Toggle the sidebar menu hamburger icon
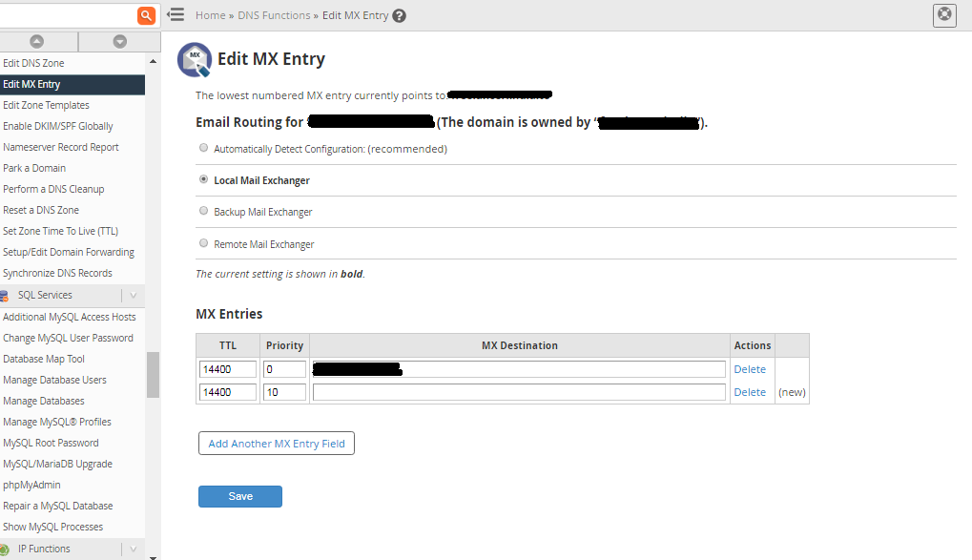The width and height of the screenshot is (972, 560). tap(176, 15)
